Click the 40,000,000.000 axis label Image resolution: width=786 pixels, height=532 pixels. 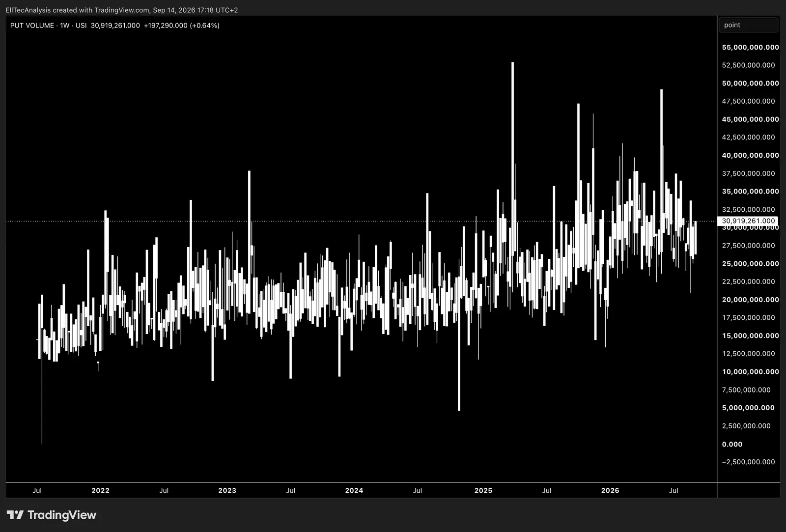click(x=750, y=155)
